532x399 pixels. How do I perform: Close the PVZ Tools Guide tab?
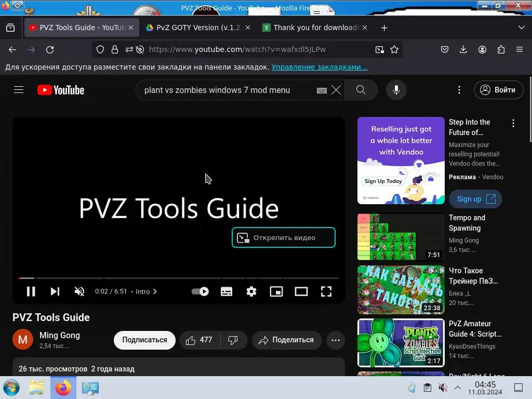pyautogui.click(x=131, y=28)
